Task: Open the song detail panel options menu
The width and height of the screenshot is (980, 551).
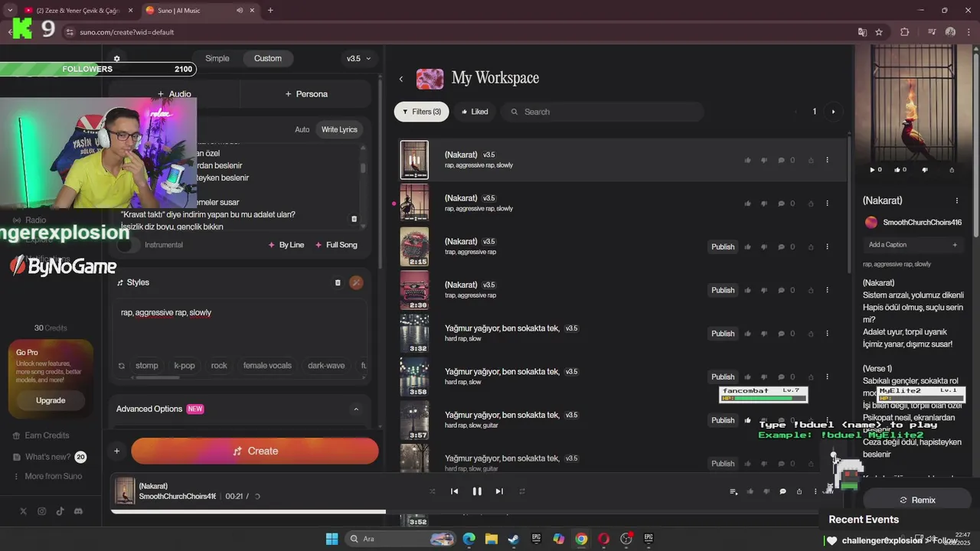Action: pos(957,201)
